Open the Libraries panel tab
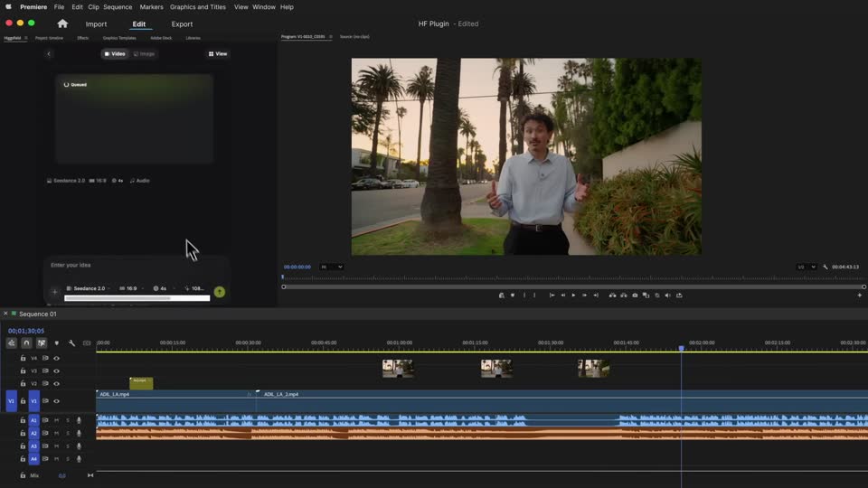 193,38
